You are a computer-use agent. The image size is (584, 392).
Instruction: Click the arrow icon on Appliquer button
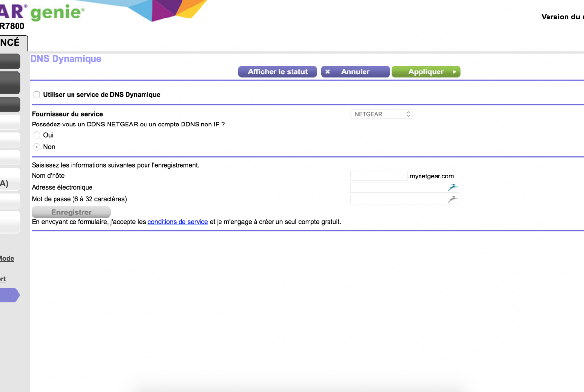(x=454, y=71)
